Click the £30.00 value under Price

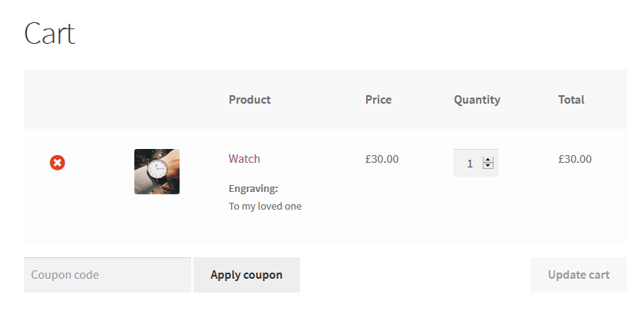[x=382, y=159]
